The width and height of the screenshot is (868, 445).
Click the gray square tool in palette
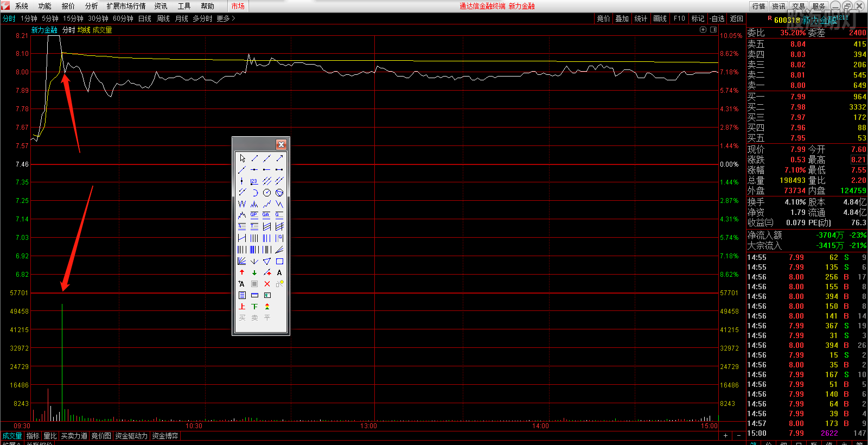[x=254, y=284]
